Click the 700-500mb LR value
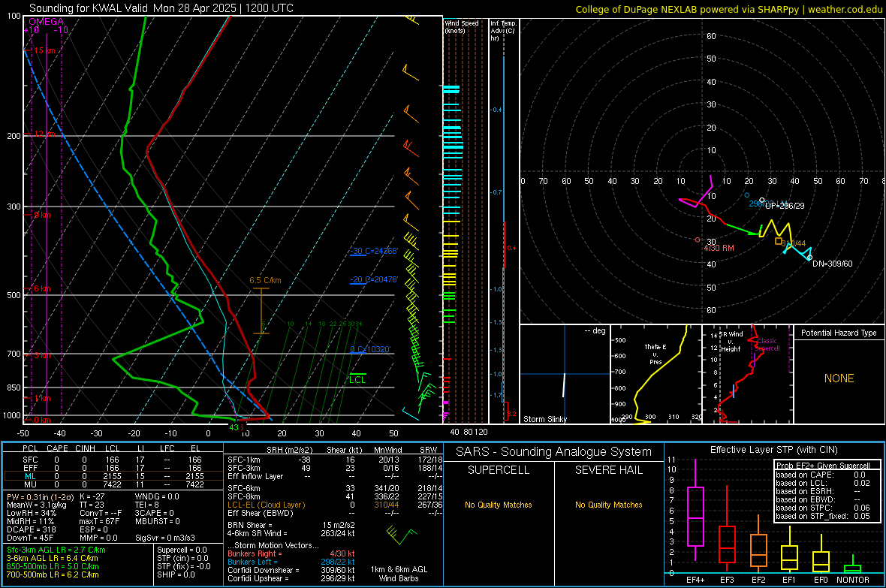The height and width of the screenshot is (588, 886). pyautogui.click(x=53, y=574)
